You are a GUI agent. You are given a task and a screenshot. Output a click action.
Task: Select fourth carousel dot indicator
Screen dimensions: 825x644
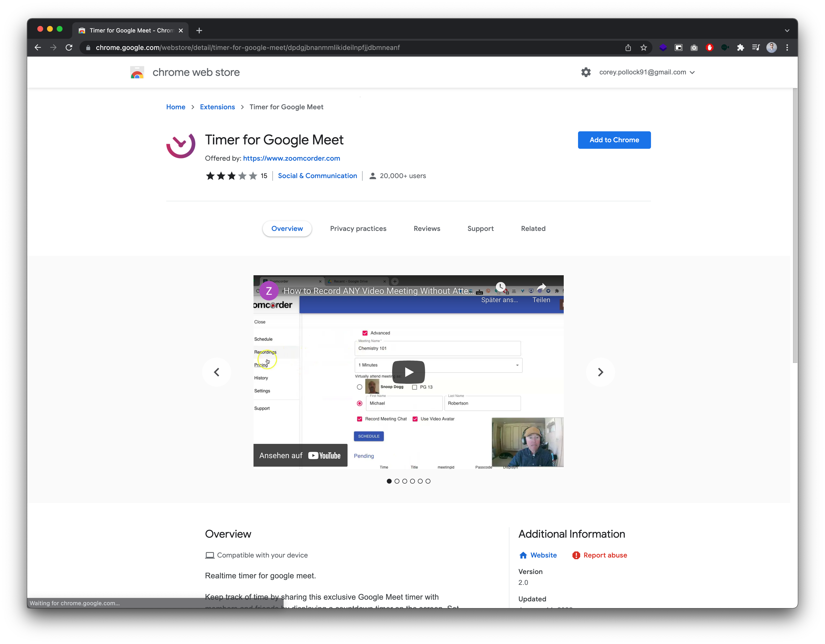tap(412, 481)
